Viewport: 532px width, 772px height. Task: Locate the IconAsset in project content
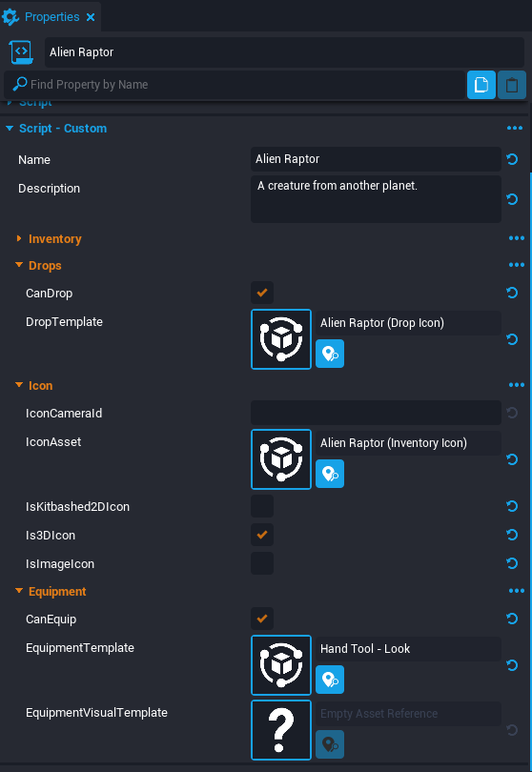coord(330,474)
